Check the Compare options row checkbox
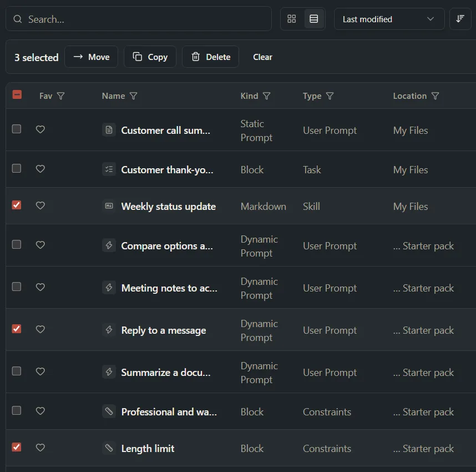The height and width of the screenshot is (472, 476). pos(17,244)
